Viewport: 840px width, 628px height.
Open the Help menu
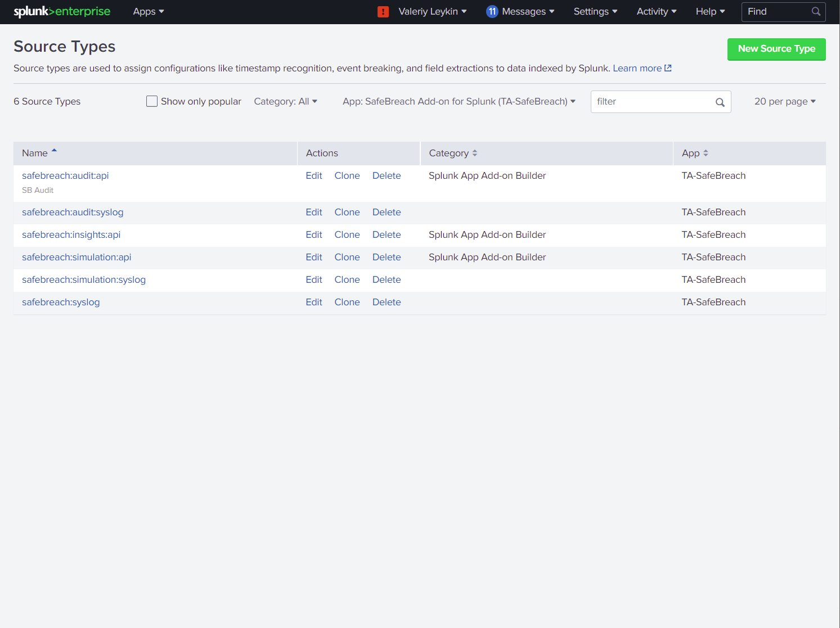point(711,11)
